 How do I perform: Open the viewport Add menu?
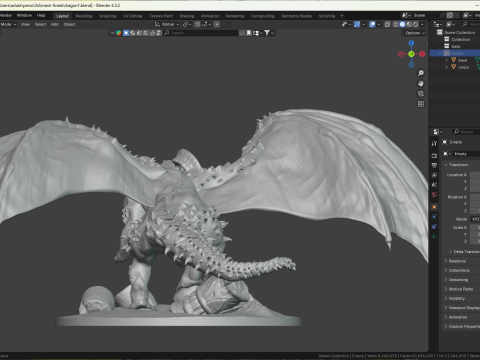point(55,24)
